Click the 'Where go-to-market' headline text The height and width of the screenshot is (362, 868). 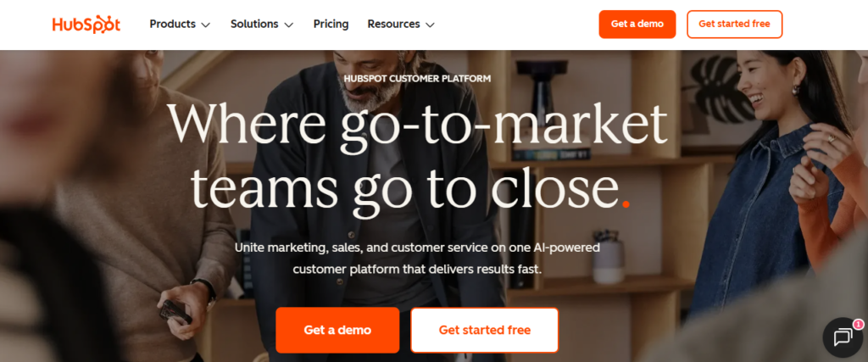(x=417, y=123)
